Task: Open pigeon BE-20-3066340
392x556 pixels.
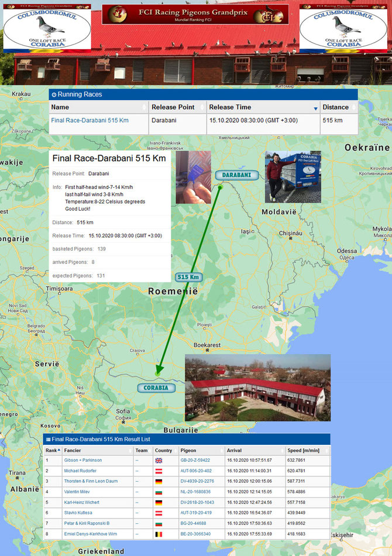Action: click(195, 534)
